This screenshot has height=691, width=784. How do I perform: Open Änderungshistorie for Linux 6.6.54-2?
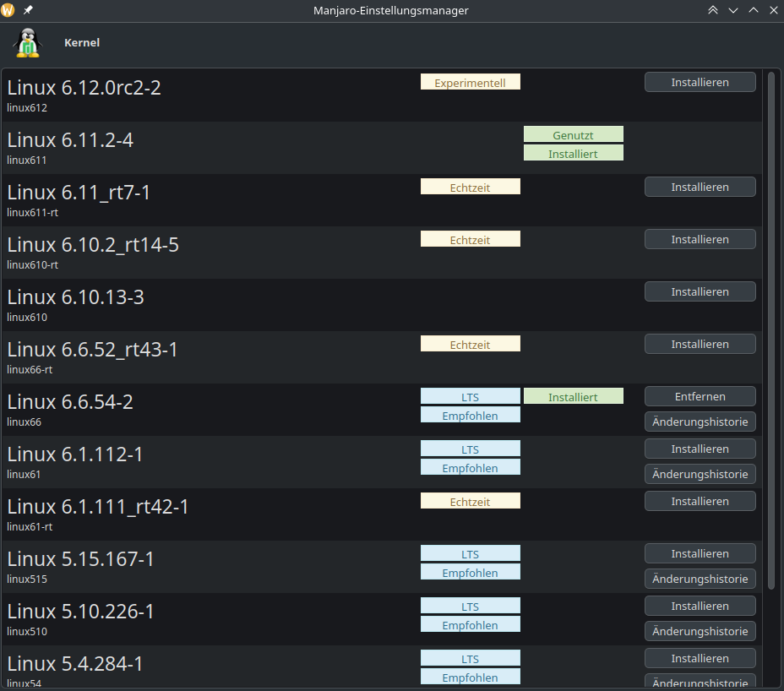pyautogui.click(x=700, y=422)
